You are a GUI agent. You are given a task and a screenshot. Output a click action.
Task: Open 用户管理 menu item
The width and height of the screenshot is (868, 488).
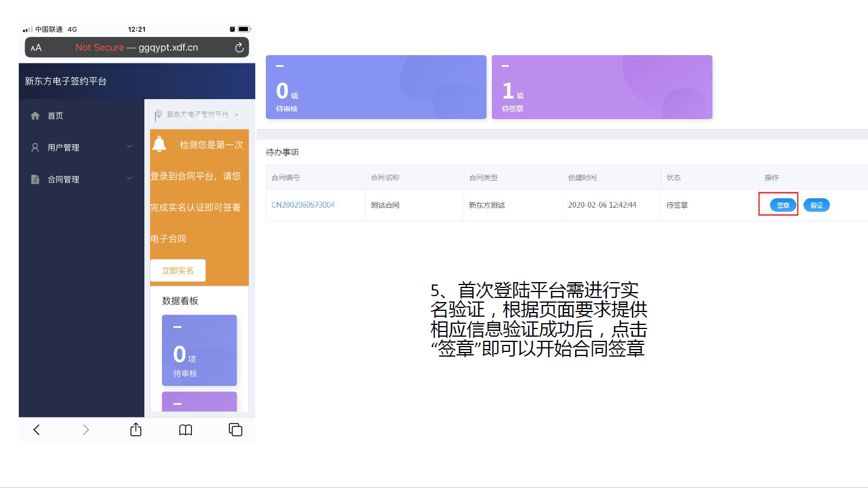63,147
